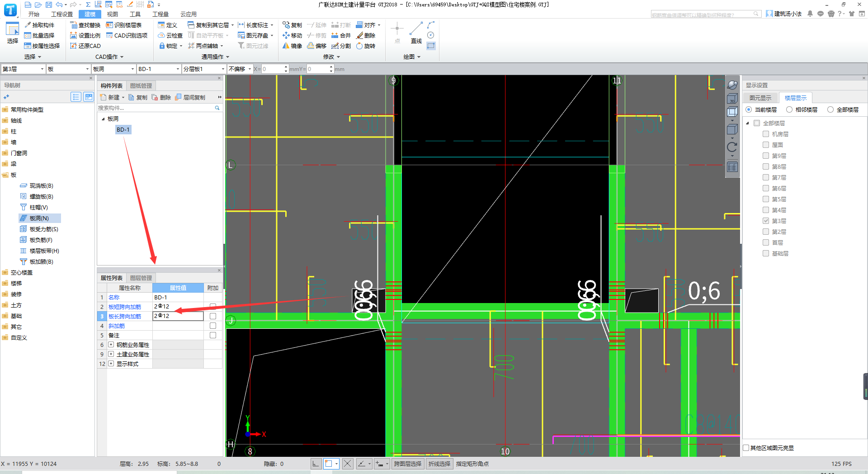
Task: Open 设置比例 scale setting
Action: tap(85, 35)
